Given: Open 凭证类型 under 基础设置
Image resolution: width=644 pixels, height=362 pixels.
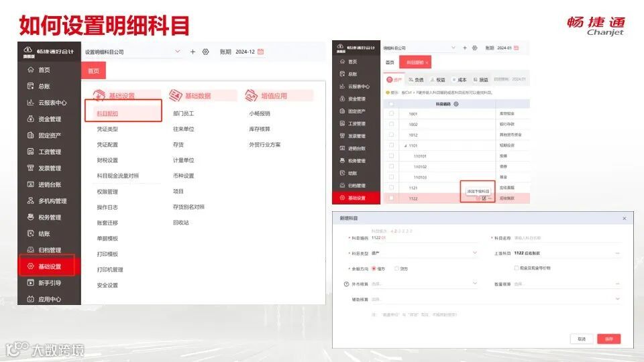Looking at the screenshot, I should (x=107, y=129).
